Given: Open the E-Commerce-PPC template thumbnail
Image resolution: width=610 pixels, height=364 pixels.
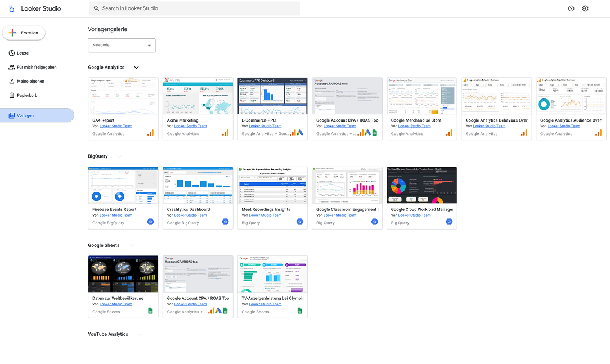Looking at the screenshot, I should [272, 96].
